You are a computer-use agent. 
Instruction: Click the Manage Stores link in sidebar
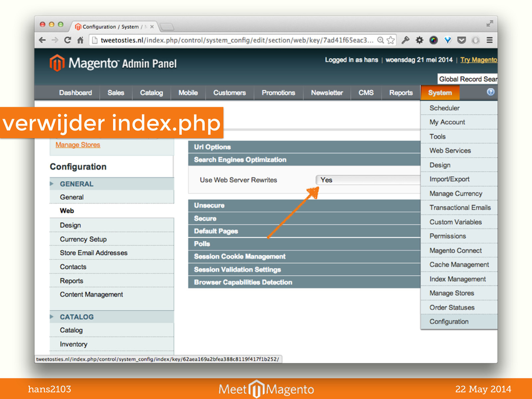[x=78, y=145]
